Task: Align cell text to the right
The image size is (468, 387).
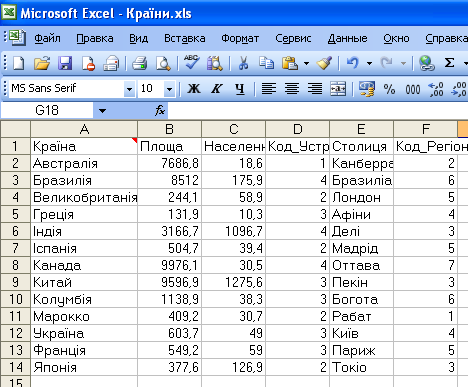Action: point(315,89)
